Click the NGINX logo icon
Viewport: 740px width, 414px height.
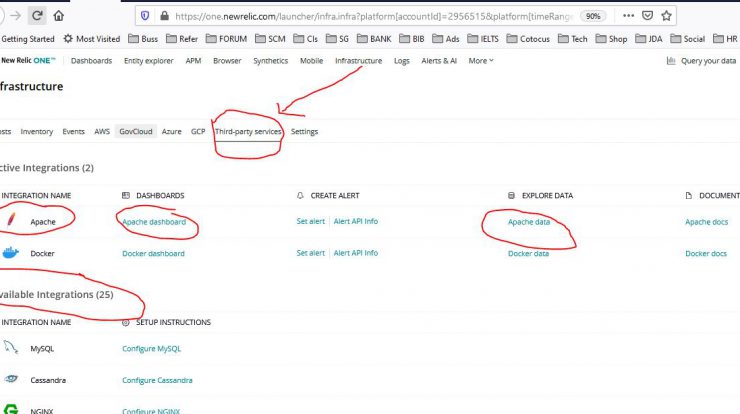[x=11, y=409]
